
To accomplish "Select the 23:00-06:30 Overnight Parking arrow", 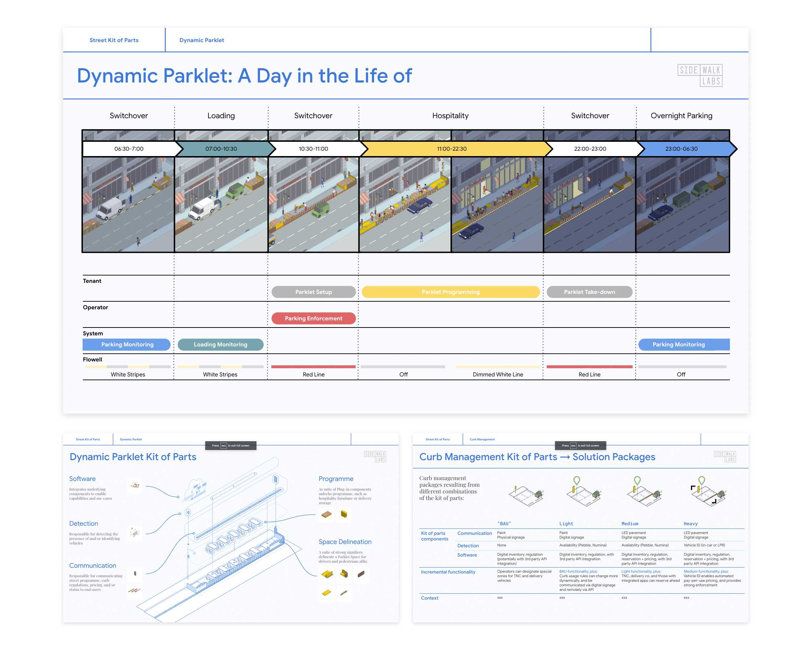I will pos(682,149).
